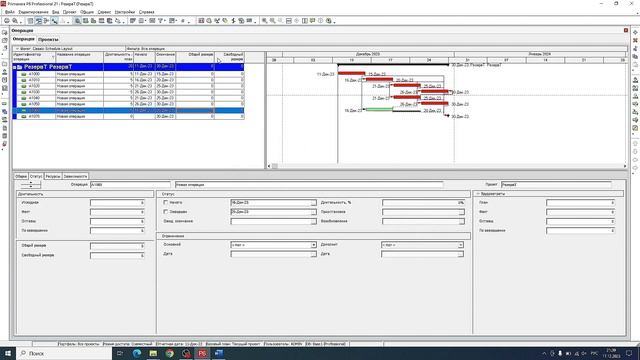Open Word from the taskbar

(219, 353)
